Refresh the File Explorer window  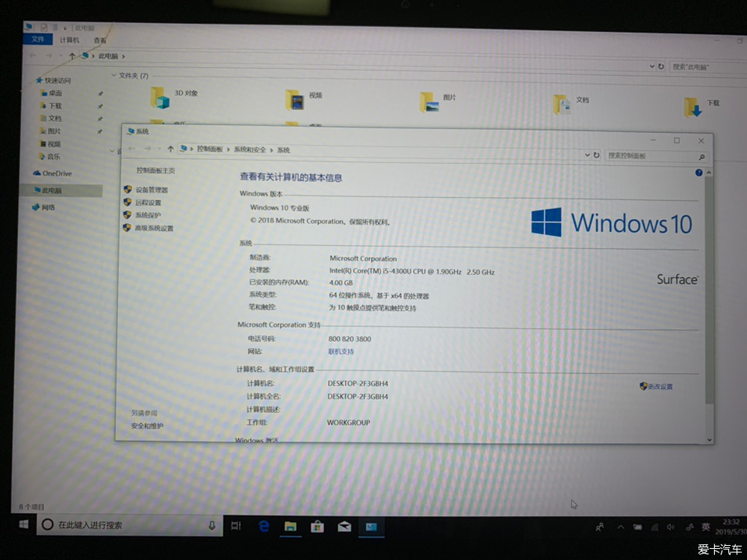pos(661,66)
